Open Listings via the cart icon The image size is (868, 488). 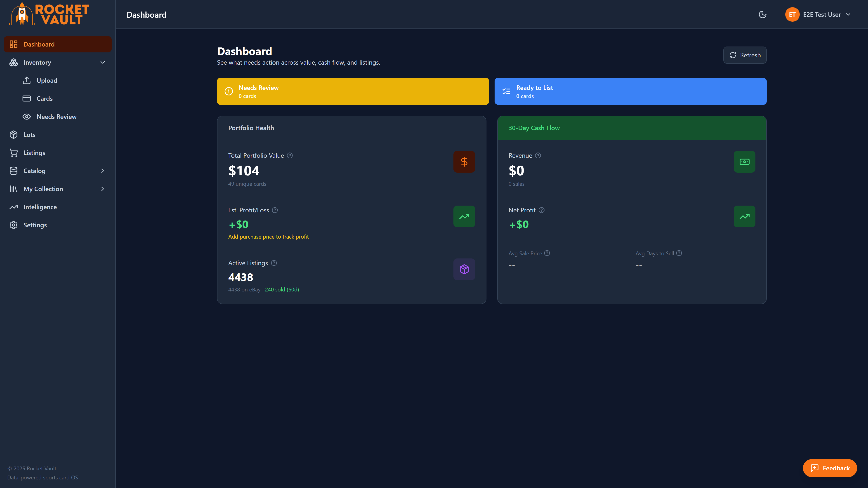click(14, 152)
